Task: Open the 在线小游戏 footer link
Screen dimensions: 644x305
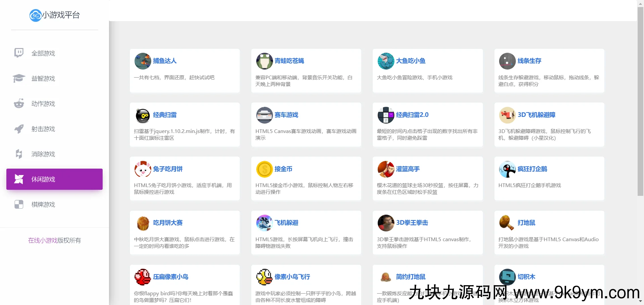Action: 43,241
